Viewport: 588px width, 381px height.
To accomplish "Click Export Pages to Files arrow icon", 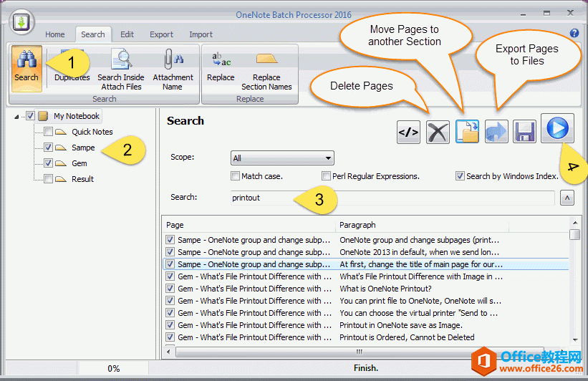I will pyautogui.click(x=496, y=132).
